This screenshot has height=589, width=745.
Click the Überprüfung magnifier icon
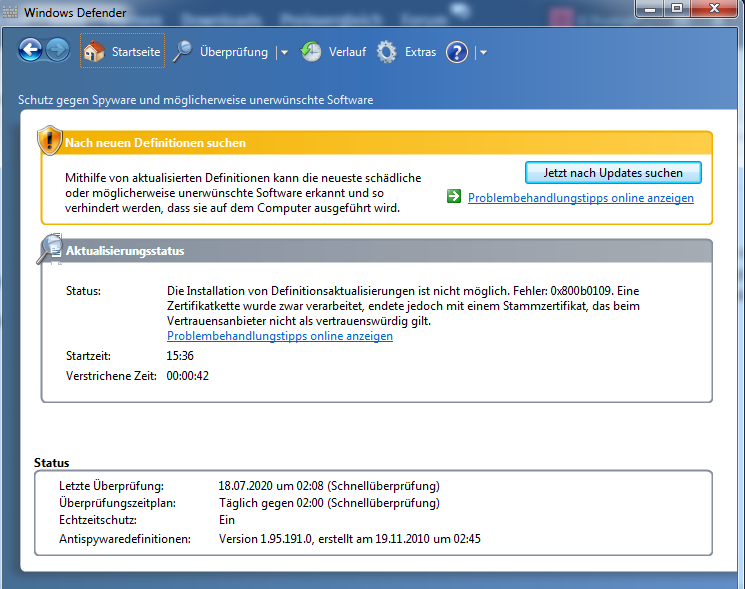coord(182,51)
